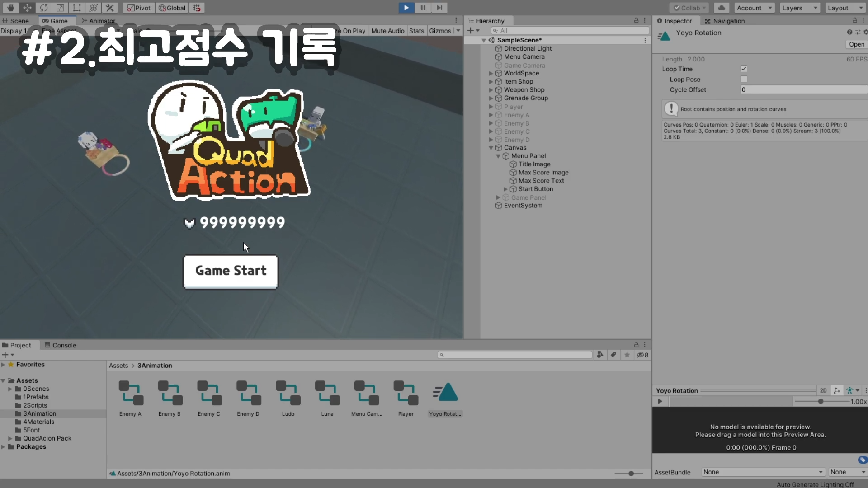Lock the Hierarchy panel with padlock icon
868x488 pixels.
[x=636, y=20]
